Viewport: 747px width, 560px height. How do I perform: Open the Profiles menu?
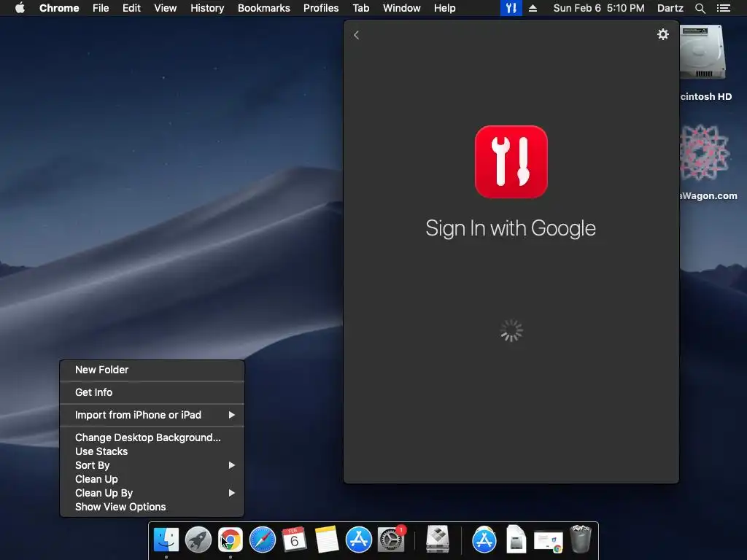click(321, 8)
